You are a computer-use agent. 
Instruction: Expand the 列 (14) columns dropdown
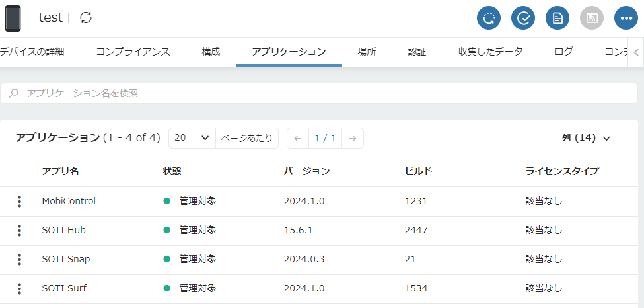(586, 139)
